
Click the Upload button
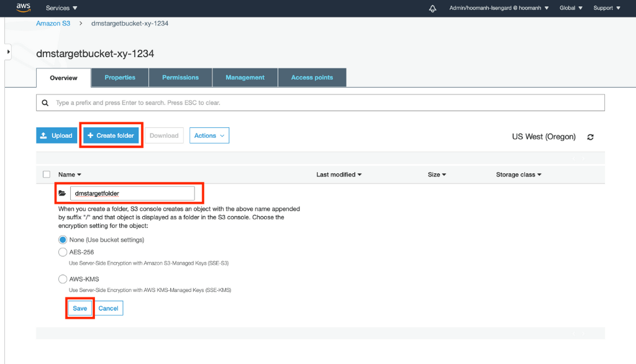coord(56,135)
